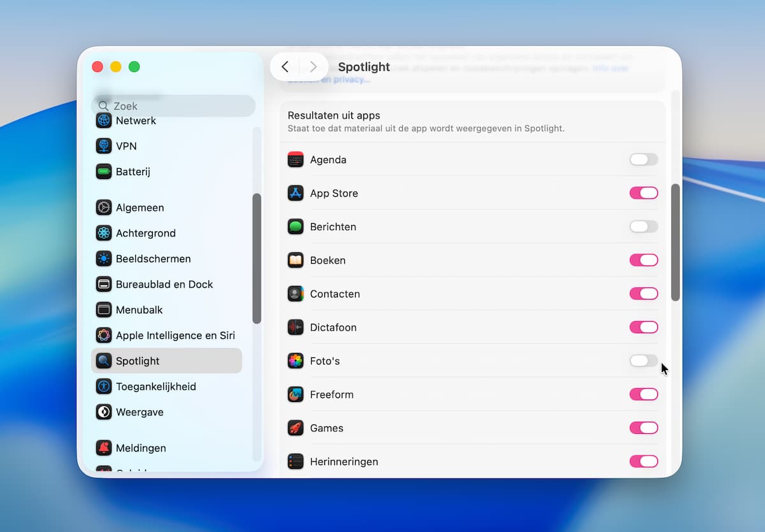Open Bureaublad en Dock settings

[164, 284]
